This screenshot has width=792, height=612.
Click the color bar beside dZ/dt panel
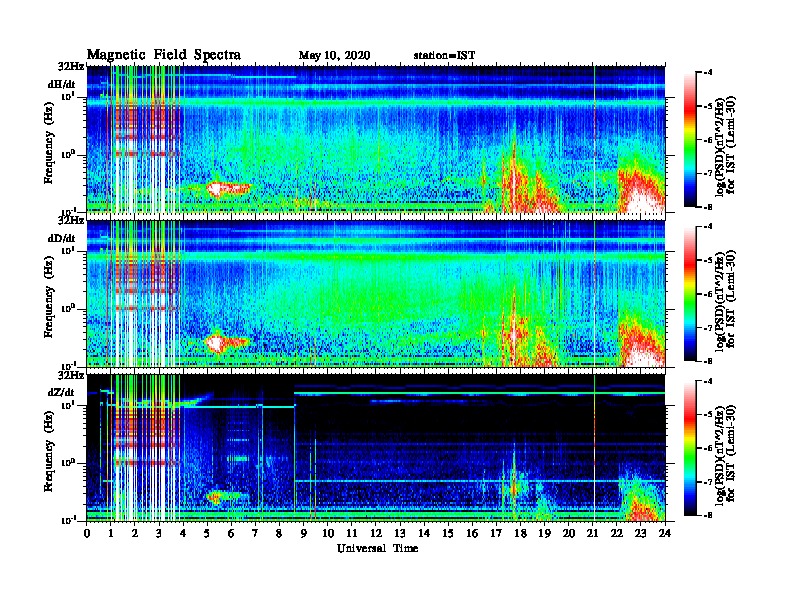click(x=690, y=448)
